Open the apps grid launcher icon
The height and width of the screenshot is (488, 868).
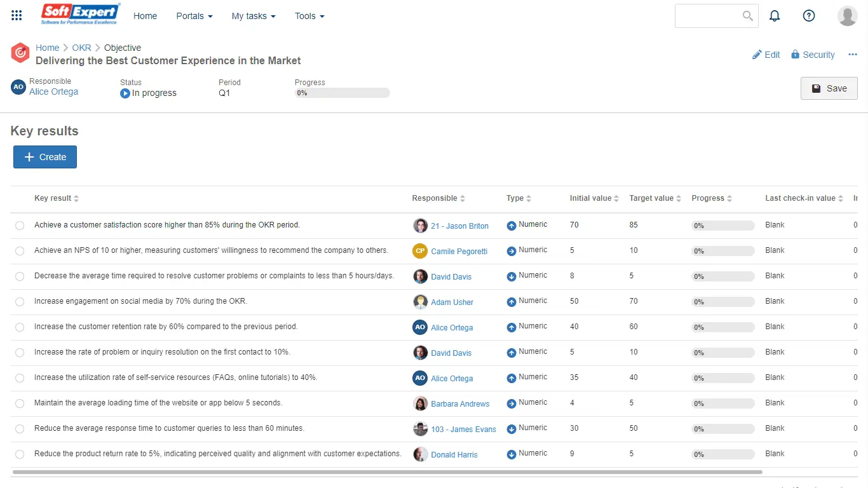click(17, 16)
